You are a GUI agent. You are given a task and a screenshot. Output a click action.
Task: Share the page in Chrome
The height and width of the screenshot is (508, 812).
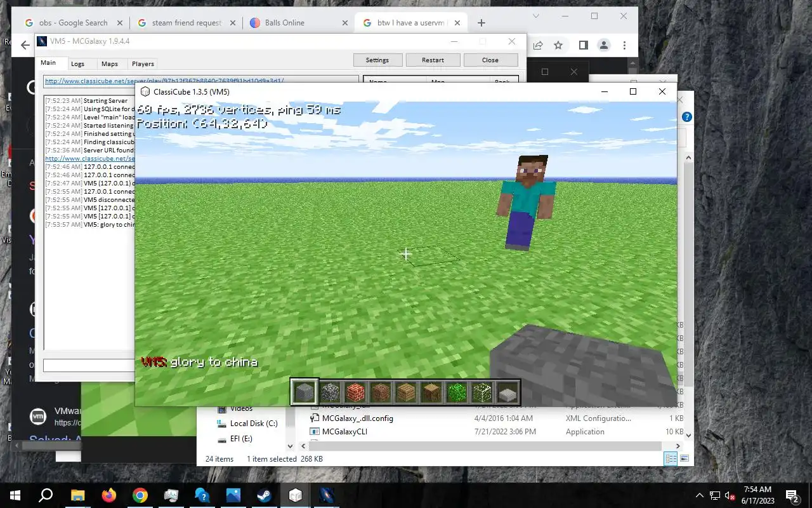click(538, 45)
